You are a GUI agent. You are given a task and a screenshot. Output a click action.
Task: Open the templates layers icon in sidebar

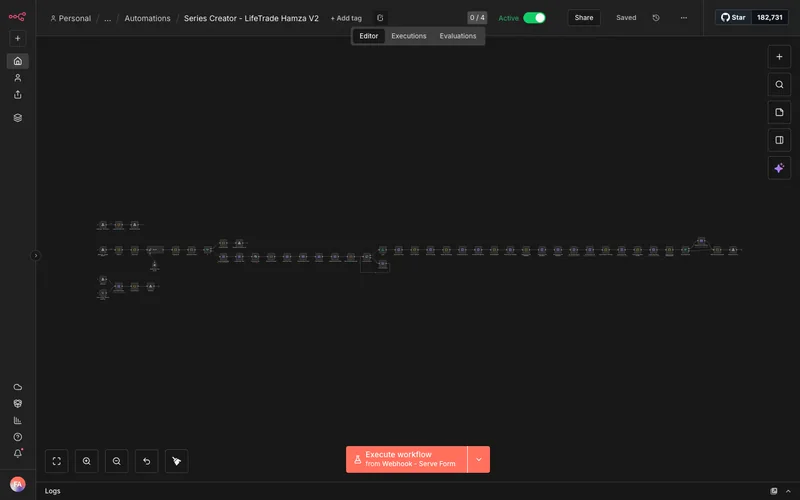pyautogui.click(x=17, y=118)
